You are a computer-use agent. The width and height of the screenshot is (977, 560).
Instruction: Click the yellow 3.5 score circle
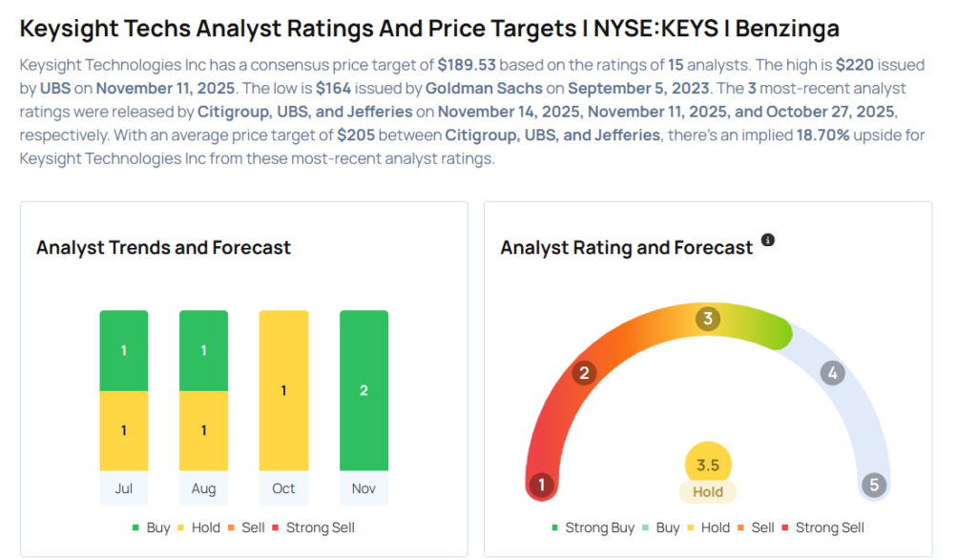point(708,466)
